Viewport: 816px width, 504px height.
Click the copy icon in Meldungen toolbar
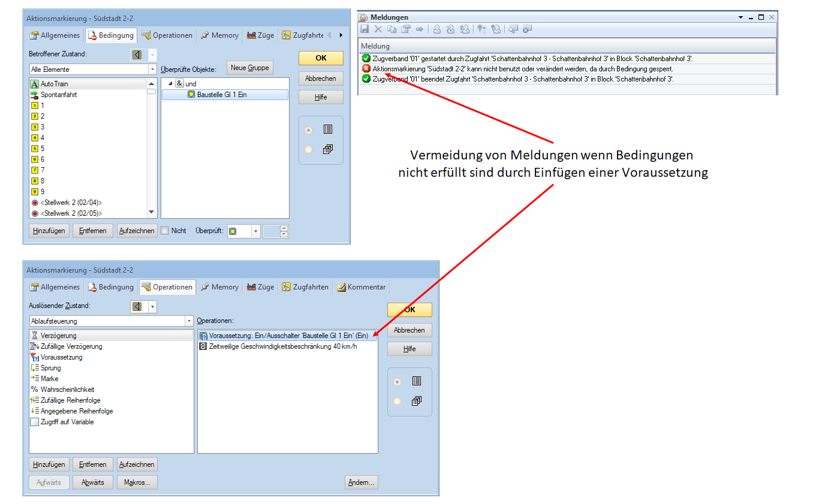[392, 29]
